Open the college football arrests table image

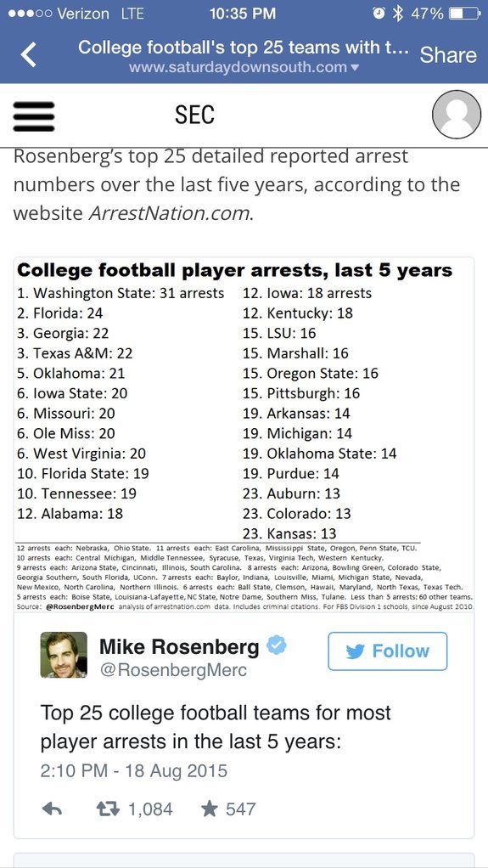[x=244, y=435]
